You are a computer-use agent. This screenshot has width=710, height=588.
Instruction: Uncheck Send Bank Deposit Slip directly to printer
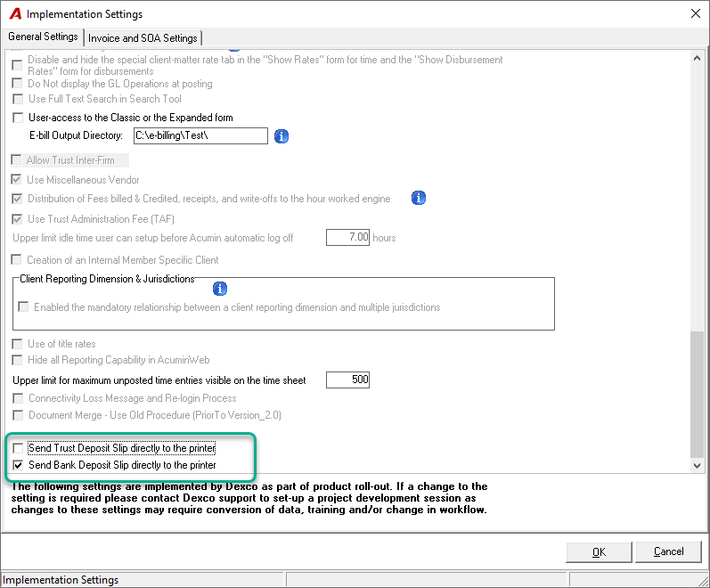tap(18, 465)
